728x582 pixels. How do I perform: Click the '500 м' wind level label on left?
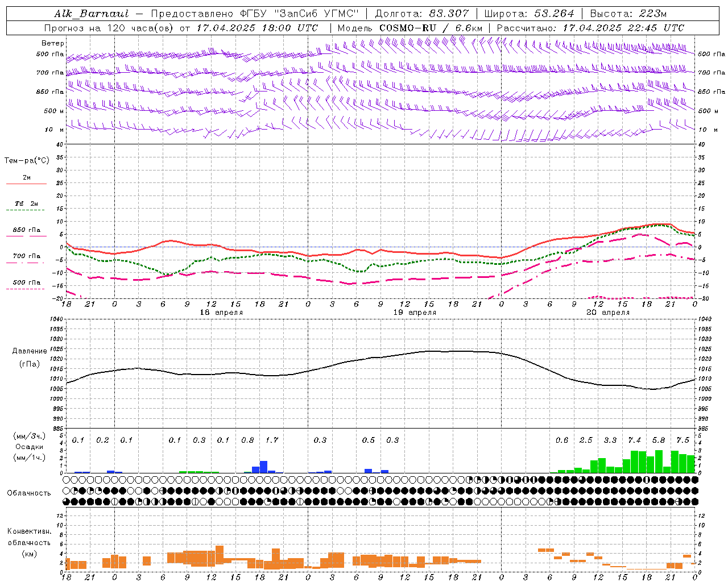click(54, 111)
